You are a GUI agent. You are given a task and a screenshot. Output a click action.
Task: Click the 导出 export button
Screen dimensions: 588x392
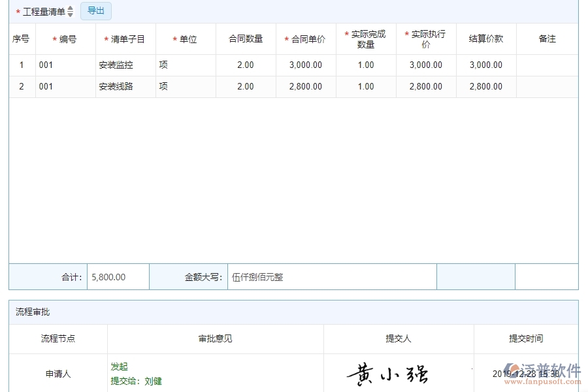click(95, 11)
